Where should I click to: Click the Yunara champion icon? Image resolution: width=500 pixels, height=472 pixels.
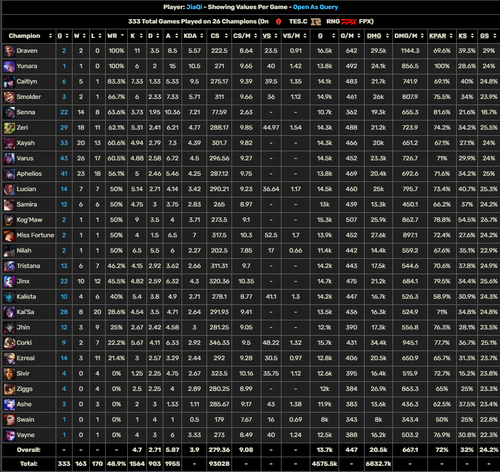click(9, 66)
